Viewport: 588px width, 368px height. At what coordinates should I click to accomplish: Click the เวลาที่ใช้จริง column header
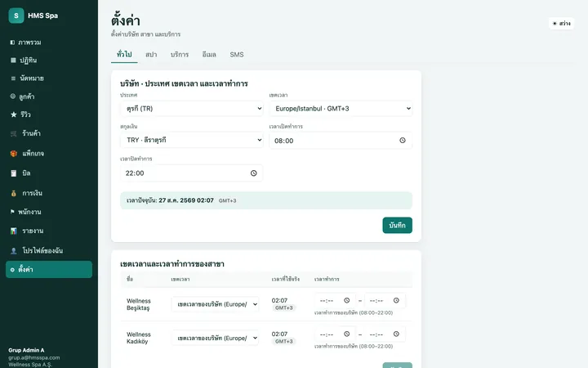pos(285,279)
